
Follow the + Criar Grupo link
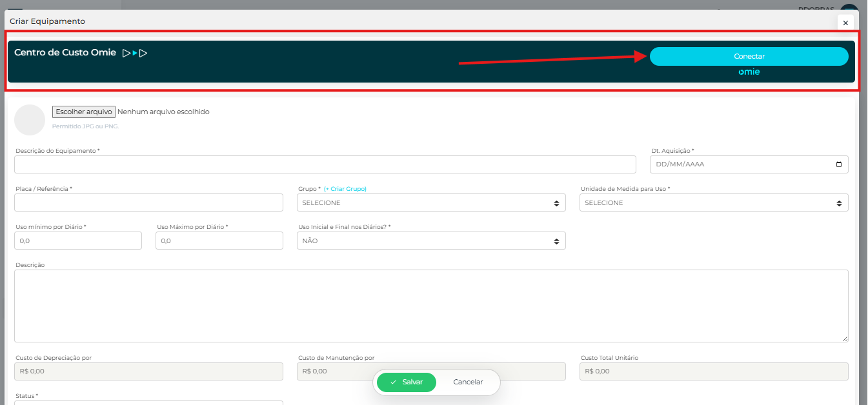click(x=345, y=189)
